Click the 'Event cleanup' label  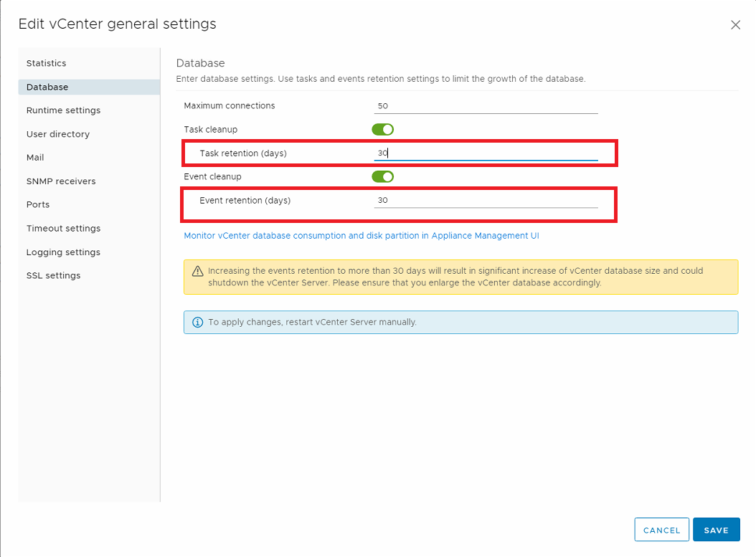click(212, 177)
